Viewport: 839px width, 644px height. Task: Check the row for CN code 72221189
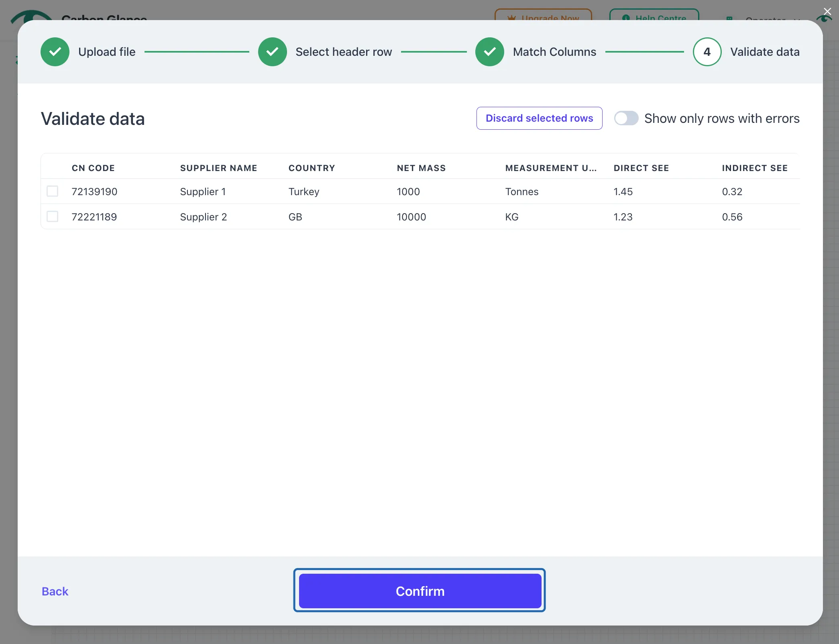click(53, 216)
